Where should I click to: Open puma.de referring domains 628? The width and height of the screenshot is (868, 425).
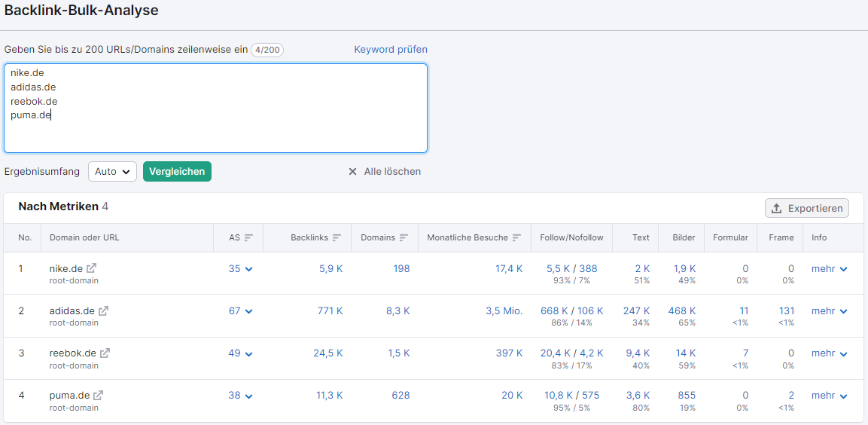[x=400, y=396]
